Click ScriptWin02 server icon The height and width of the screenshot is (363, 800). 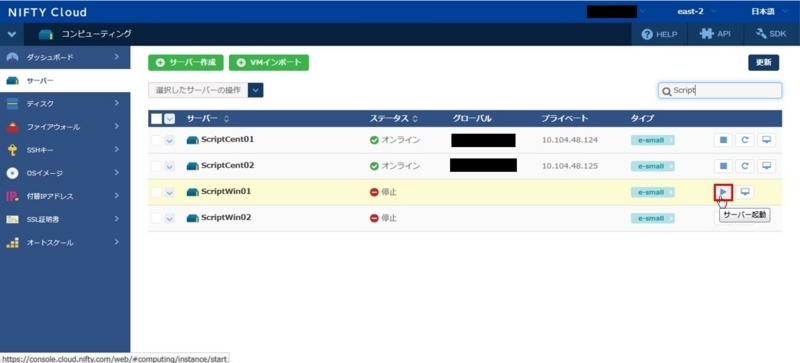click(x=192, y=218)
